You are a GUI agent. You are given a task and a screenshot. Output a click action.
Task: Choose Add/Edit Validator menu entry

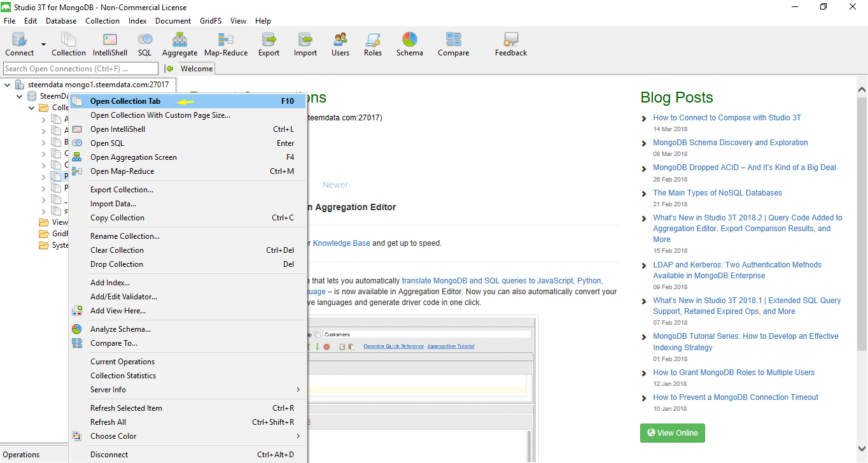188,297
